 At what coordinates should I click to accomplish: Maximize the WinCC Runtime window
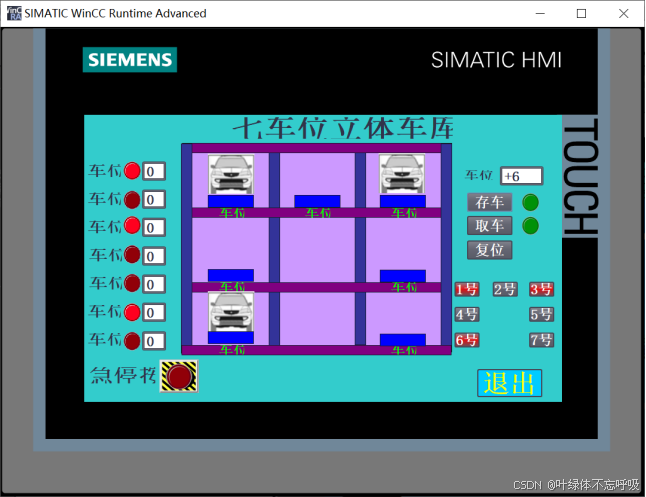click(581, 14)
